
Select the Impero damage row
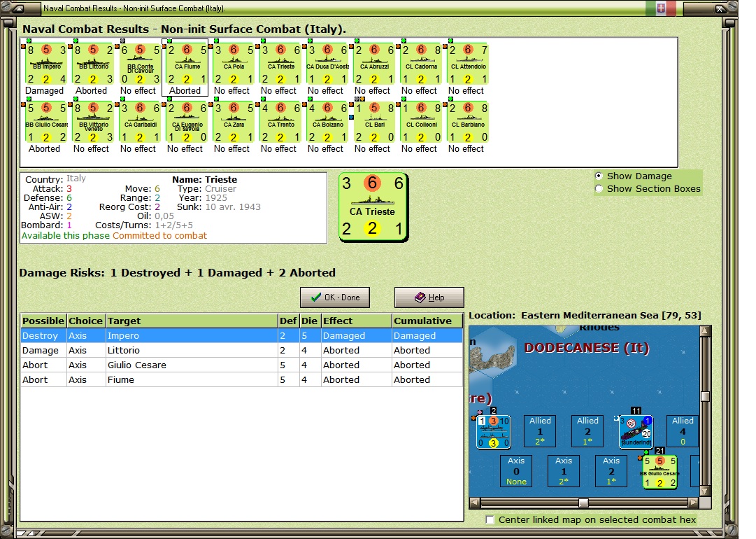tap(241, 336)
